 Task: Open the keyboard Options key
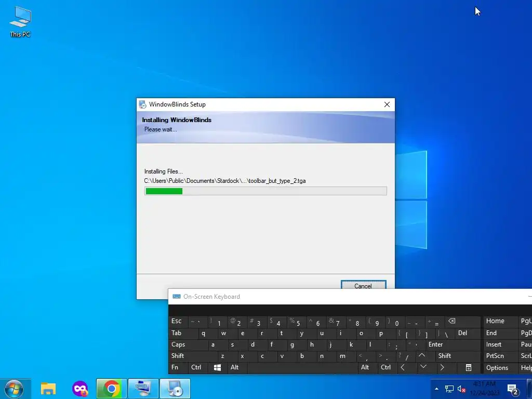[500, 367]
